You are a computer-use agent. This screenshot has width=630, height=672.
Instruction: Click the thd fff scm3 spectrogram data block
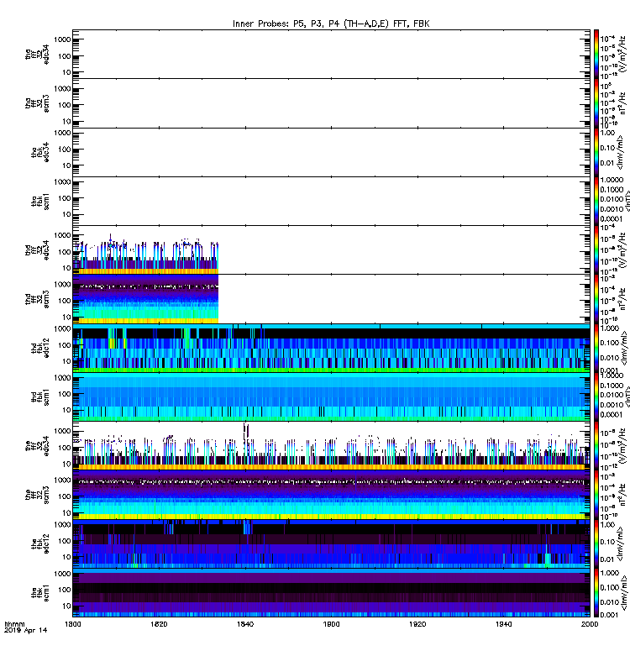click(145, 299)
